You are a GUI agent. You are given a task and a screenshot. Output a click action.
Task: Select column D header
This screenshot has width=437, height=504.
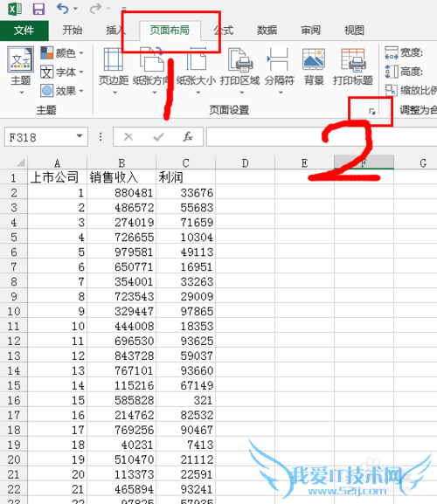point(245,163)
